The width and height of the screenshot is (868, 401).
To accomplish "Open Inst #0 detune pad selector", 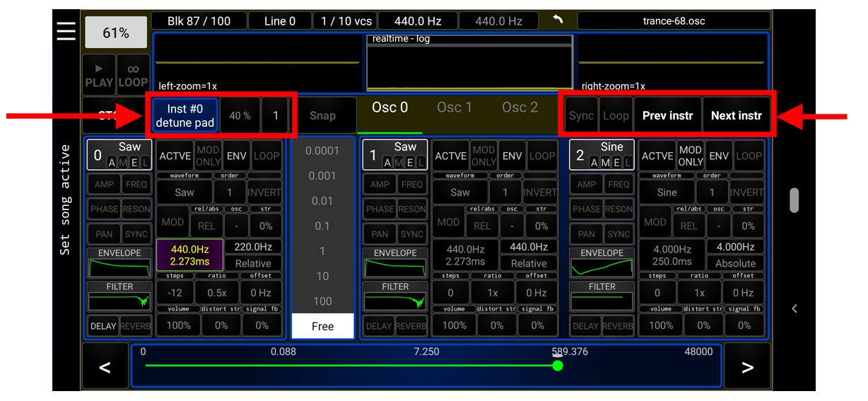I will coord(185,116).
